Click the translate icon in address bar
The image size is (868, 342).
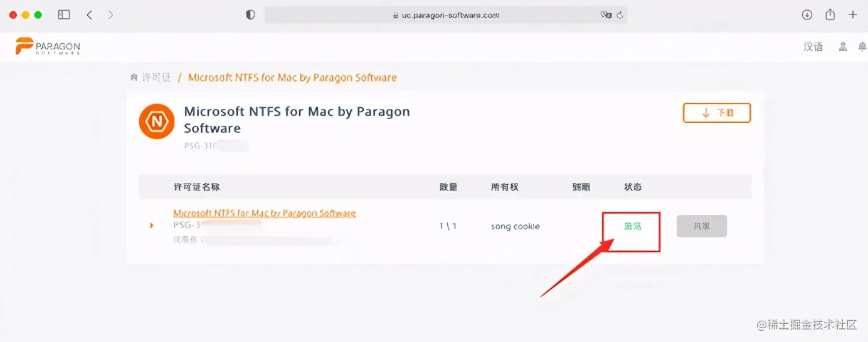(605, 15)
